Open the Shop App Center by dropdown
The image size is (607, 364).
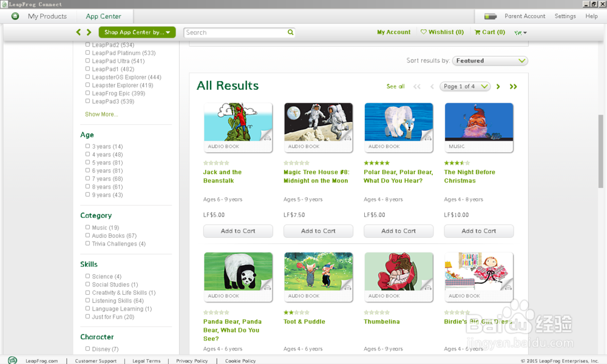pos(137,32)
